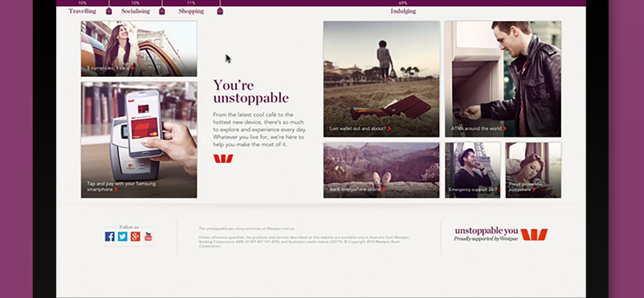Click the red Westpac logo under paragraph
644x298 pixels.
click(x=223, y=159)
